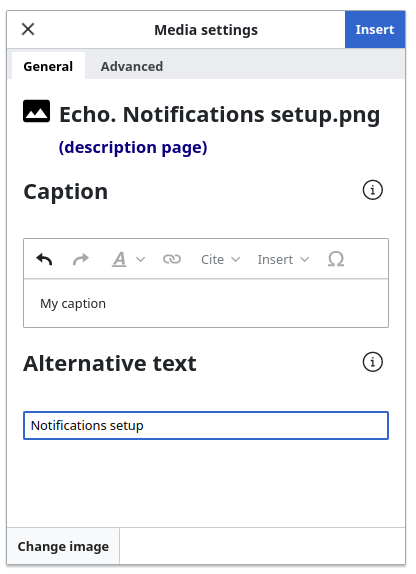Show the Caption info tooltip icon

coord(372,190)
